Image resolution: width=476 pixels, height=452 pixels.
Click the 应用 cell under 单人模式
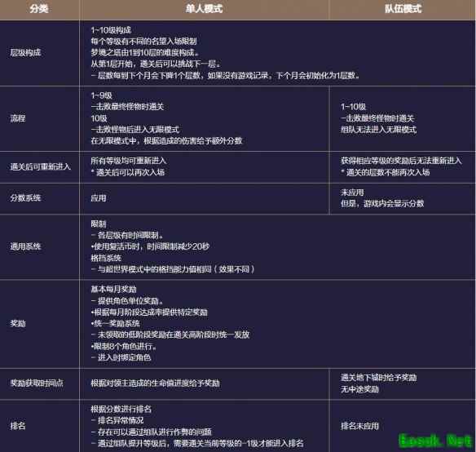[99, 198]
